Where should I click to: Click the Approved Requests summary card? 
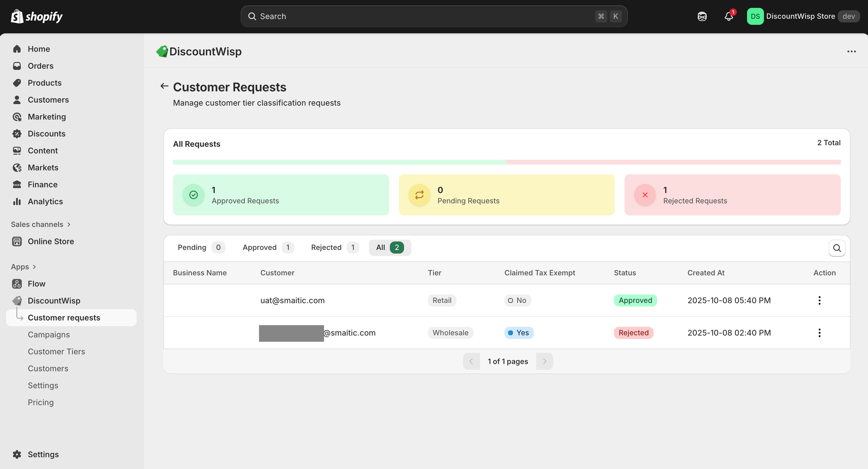coord(281,195)
